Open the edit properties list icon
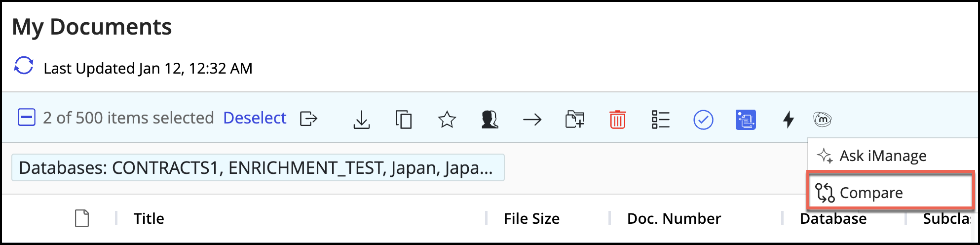The height and width of the screenshot is (245, 980). click(660, 120)
